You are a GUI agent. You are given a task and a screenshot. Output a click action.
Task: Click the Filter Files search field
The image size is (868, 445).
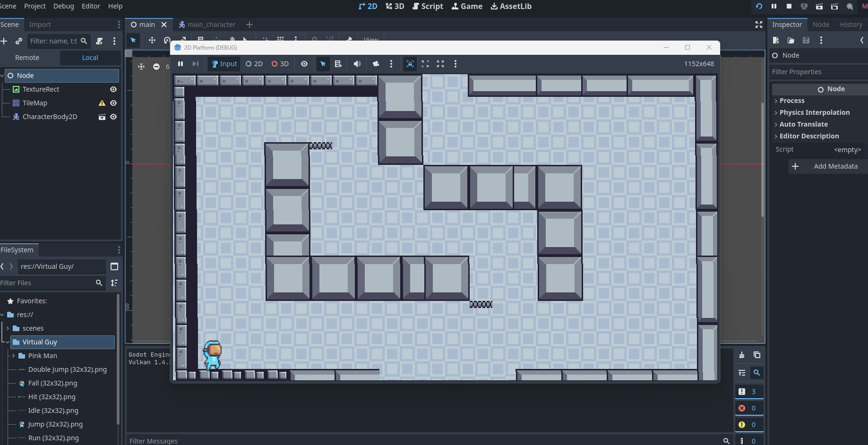coord(46,283)
